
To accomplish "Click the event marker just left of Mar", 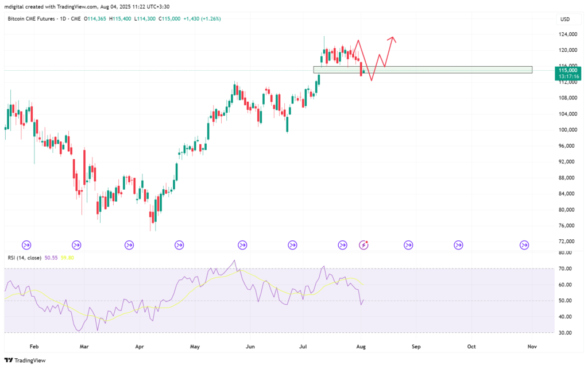I will 76,245.
